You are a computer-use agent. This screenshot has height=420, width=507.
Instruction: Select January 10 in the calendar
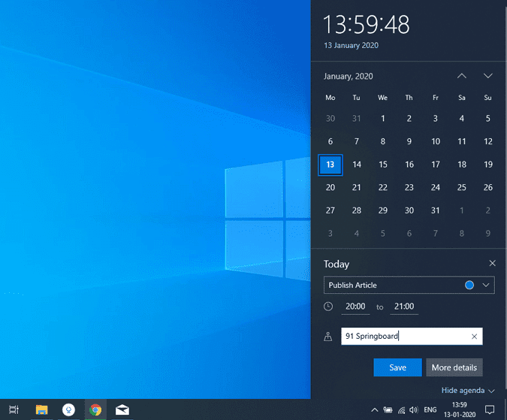click(x=436, y=141)
